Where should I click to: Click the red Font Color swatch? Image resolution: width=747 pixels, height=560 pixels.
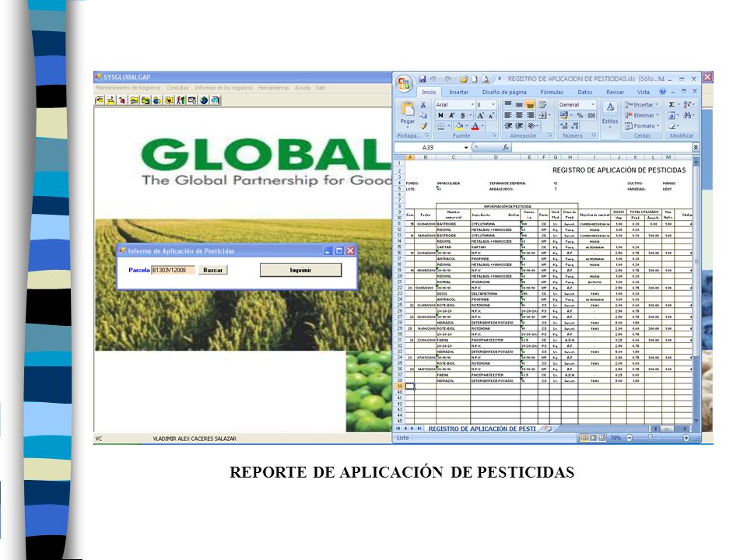click(x=475, y=126)
